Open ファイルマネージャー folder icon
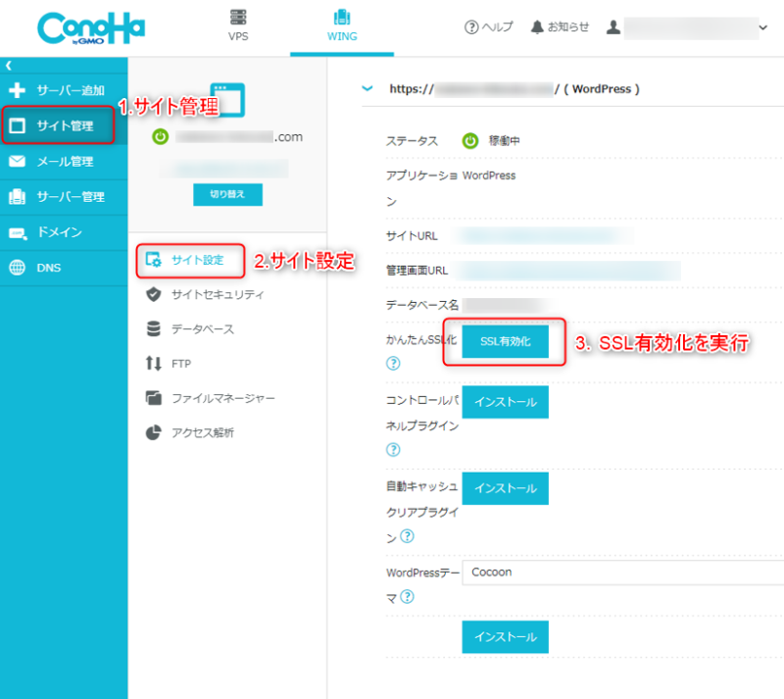Image resolution: width=784 pixels, height=699 pixels. [154, 398]
